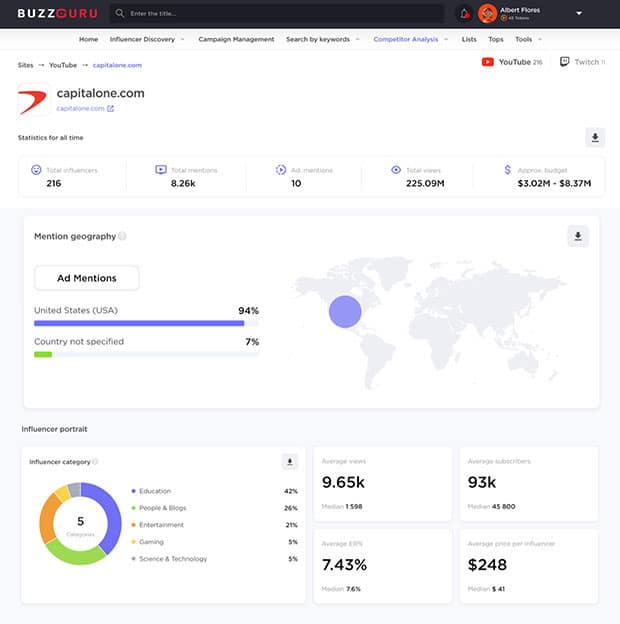Switch to the Twitch tab
The height and width of the screenshot is (624, 620).
pyautogui.click(x=583, y=62)
